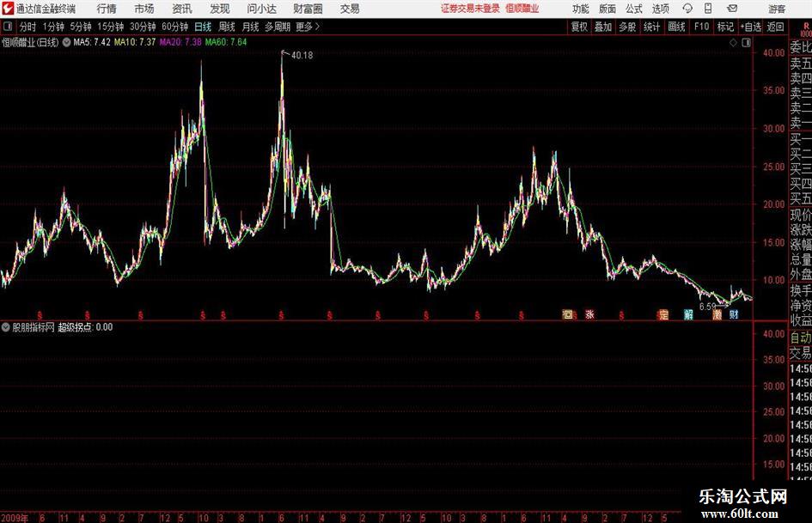Click the MA20: 7.38 indicator value
Screen dimensions: 812x523
[x=180, y=42]
